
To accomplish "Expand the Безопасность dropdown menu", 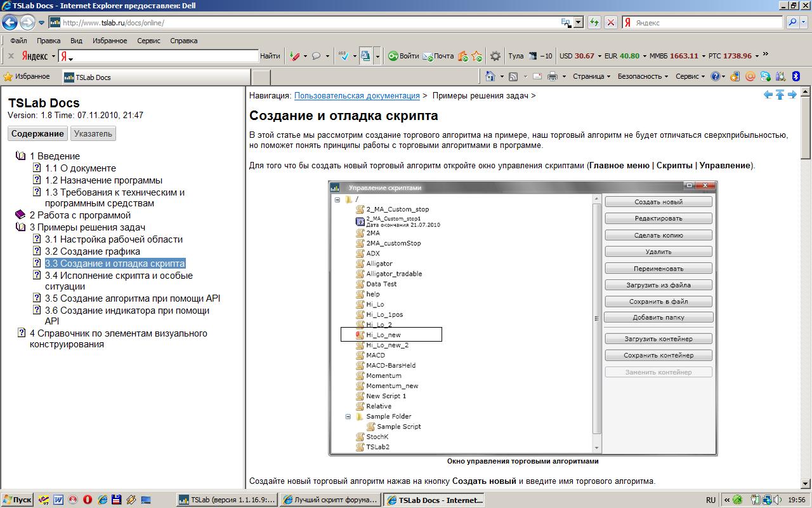I will point(642,76).
